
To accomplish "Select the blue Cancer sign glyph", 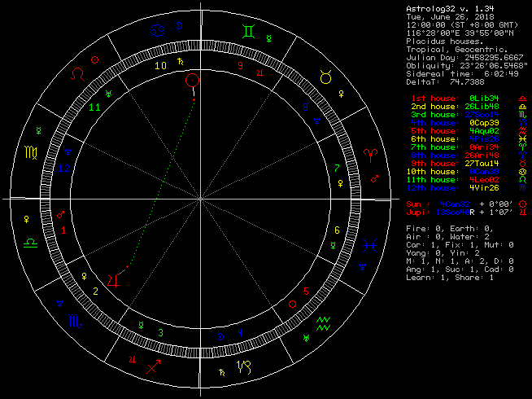I will pyautogui.click(x=156, y=32).
